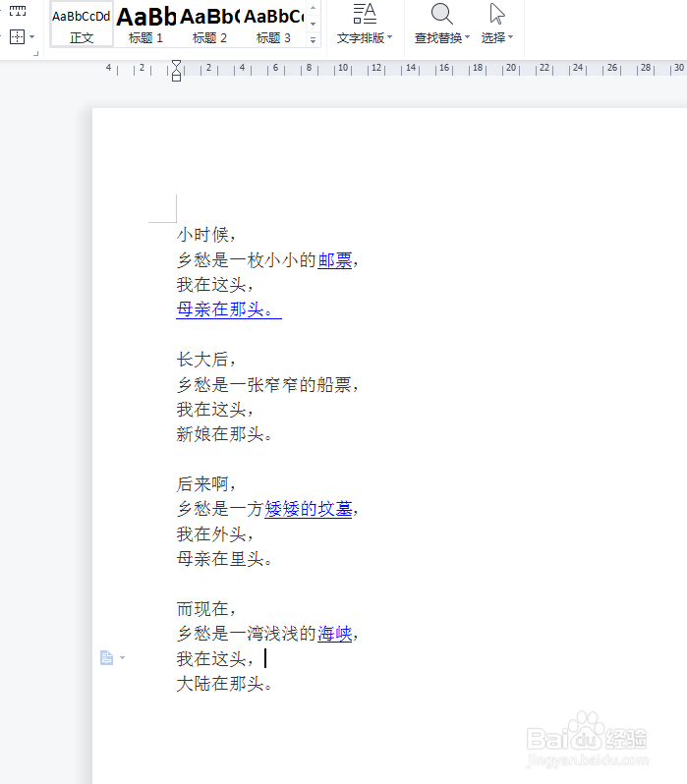This screenshot has height=784, width=687.
Task: Click the first-line indent marker on ruler
Action: [x=176, y=64]
